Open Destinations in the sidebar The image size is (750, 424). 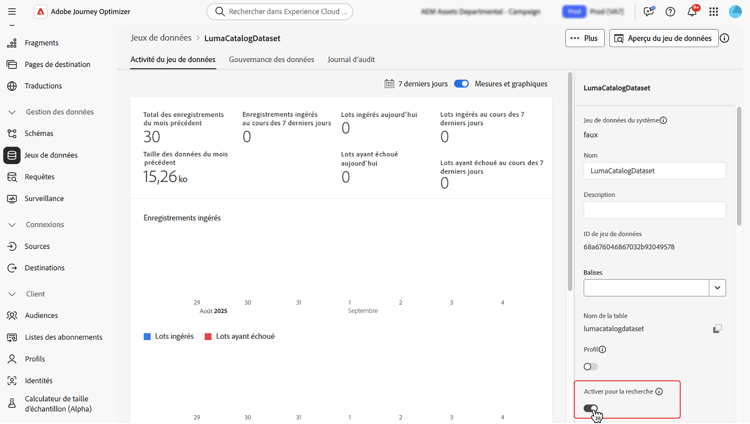(44, 268)
